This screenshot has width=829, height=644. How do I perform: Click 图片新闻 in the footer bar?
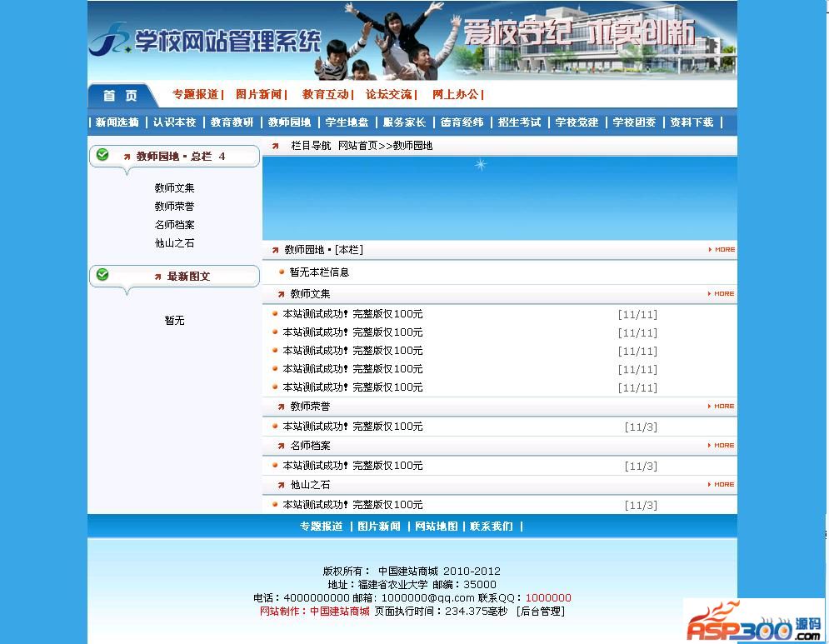click(x=379, y=526)
